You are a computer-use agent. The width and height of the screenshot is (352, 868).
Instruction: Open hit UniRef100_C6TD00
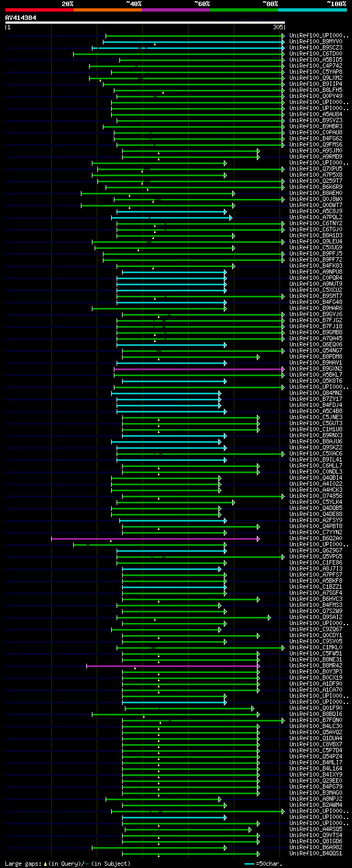click(x=316, y=53)
